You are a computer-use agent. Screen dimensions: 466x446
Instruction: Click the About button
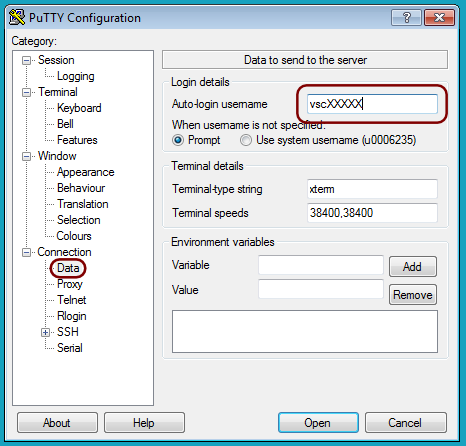[57, 423]
